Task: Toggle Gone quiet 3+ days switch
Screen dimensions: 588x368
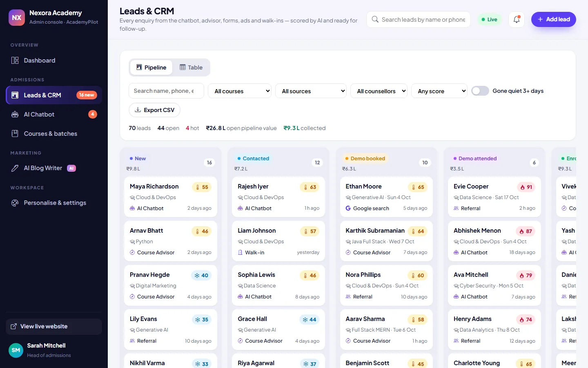Action: point(480,91)
